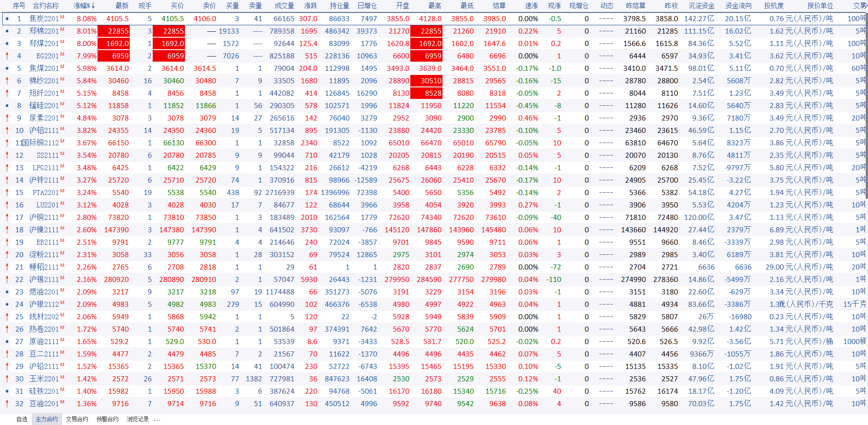
Task: Select the 燃油2201 contract row
Action: tap(434, 292)
